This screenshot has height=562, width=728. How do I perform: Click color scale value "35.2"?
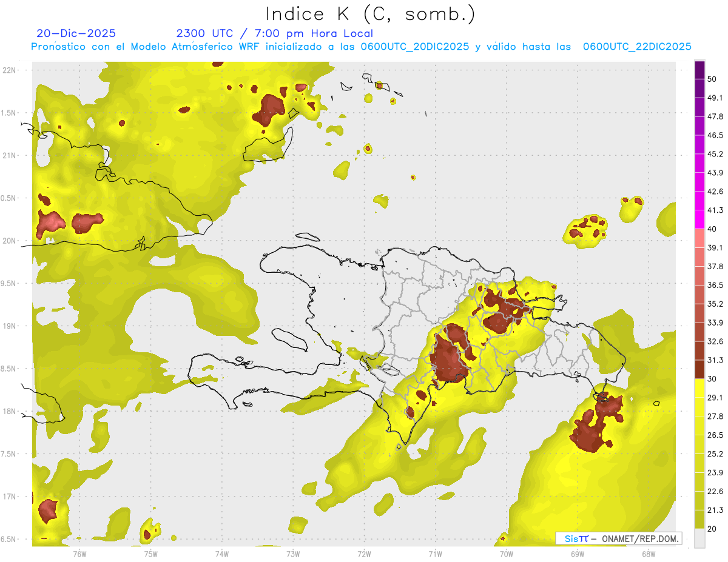pos(715,304)
